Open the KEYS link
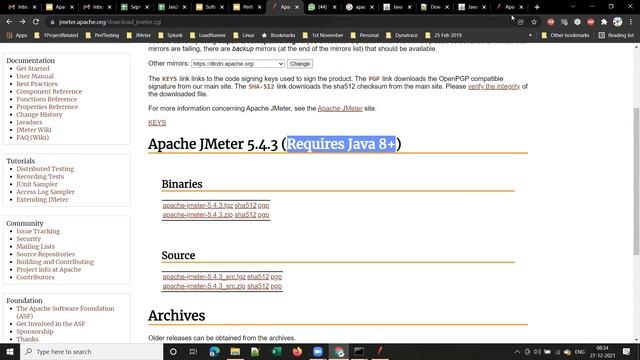 157,123
